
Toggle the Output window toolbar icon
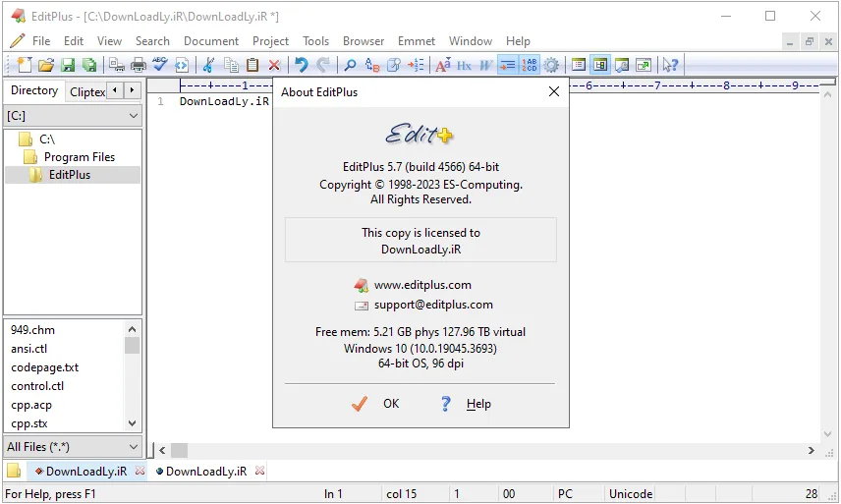tap(622, 65)
